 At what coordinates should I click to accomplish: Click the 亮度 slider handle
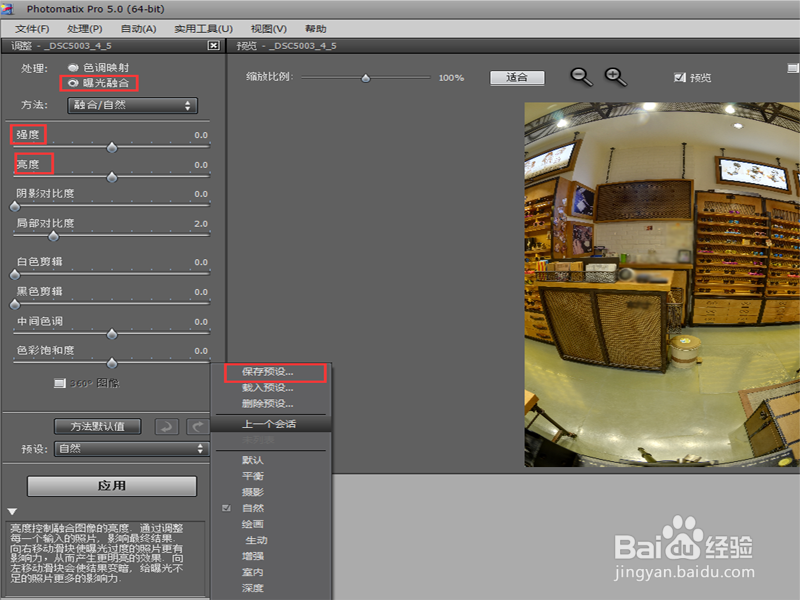click(112, 177)
